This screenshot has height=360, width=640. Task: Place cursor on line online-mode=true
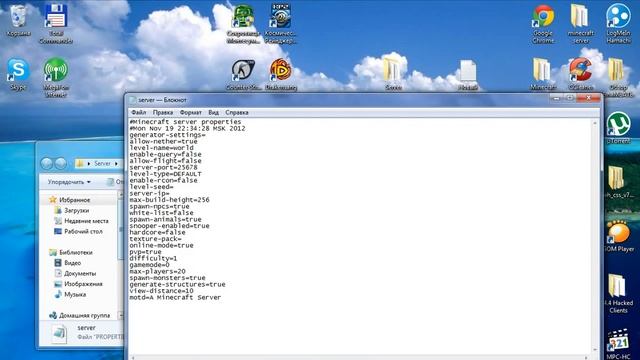pos(162,245)
